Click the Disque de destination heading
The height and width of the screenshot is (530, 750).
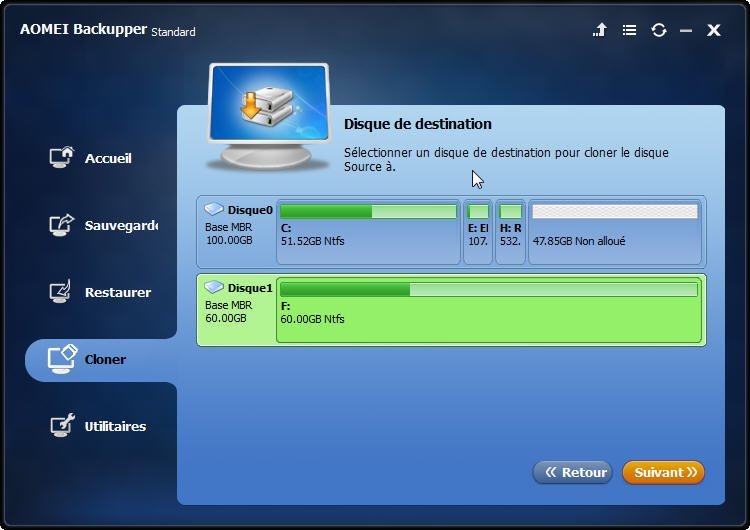418,124
